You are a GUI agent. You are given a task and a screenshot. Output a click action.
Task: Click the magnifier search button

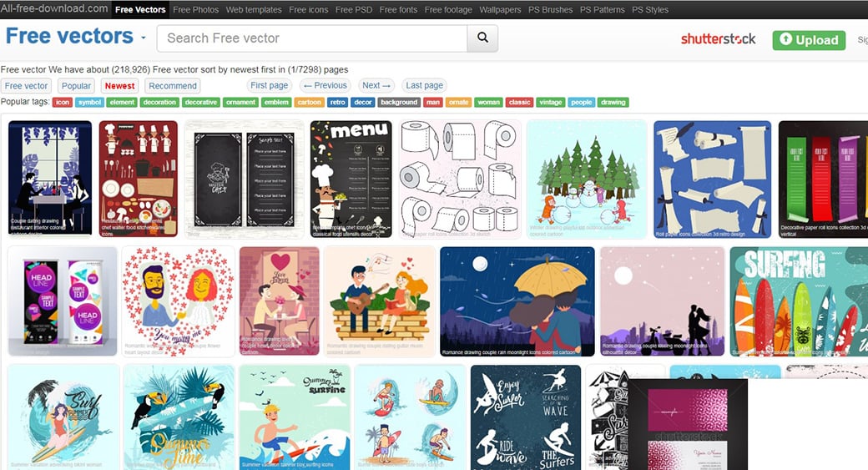[x=482, y=38]
